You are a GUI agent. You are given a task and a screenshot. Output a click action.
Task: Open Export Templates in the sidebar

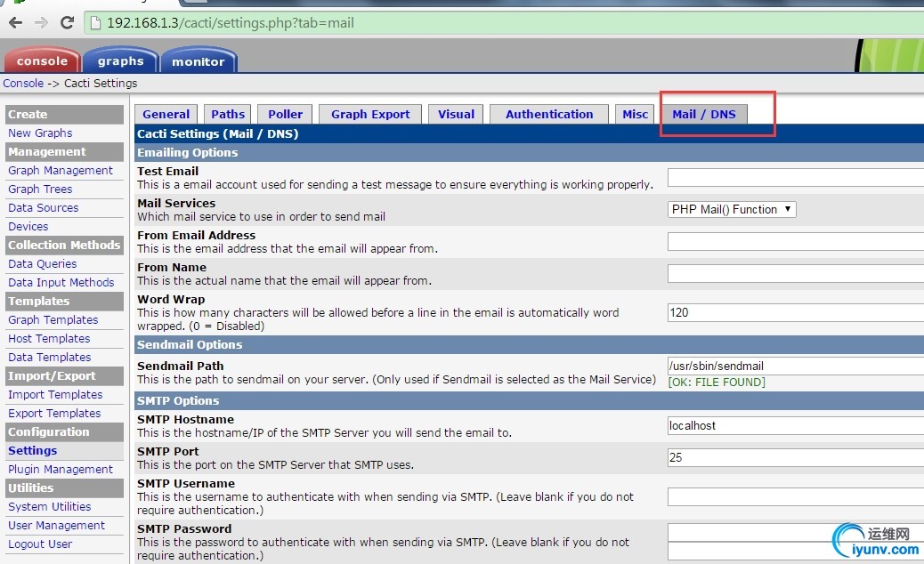pyautogui.click(x=54, y=414)
